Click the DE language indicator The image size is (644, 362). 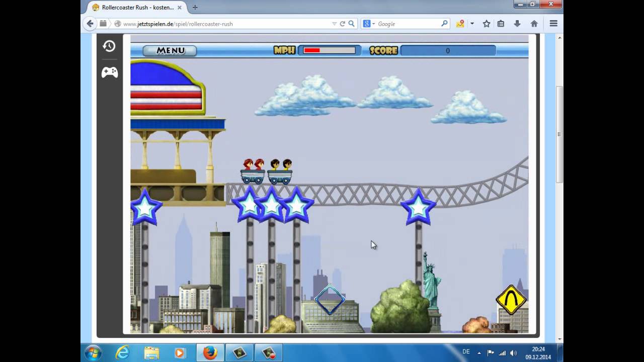(x=466, y=352)
